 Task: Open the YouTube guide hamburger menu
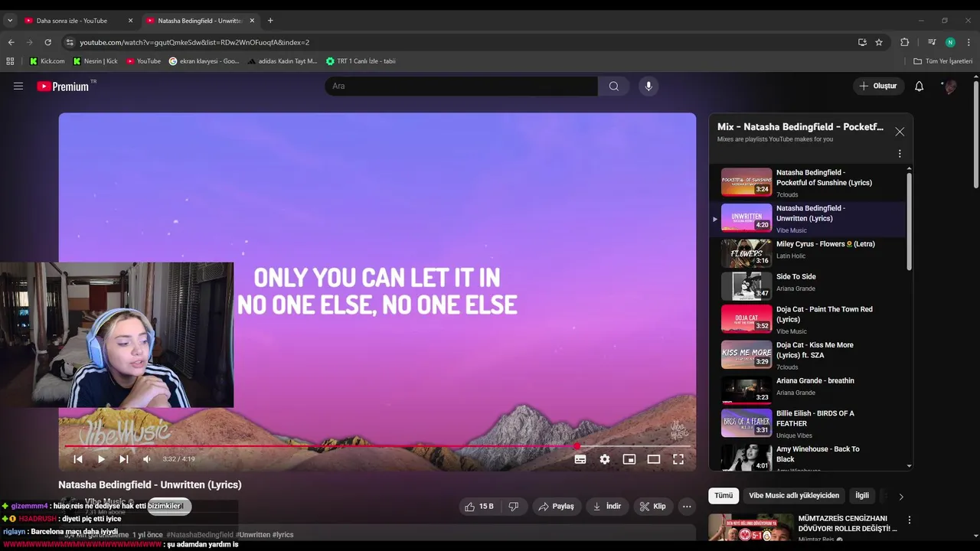click(x=18, y=86)
